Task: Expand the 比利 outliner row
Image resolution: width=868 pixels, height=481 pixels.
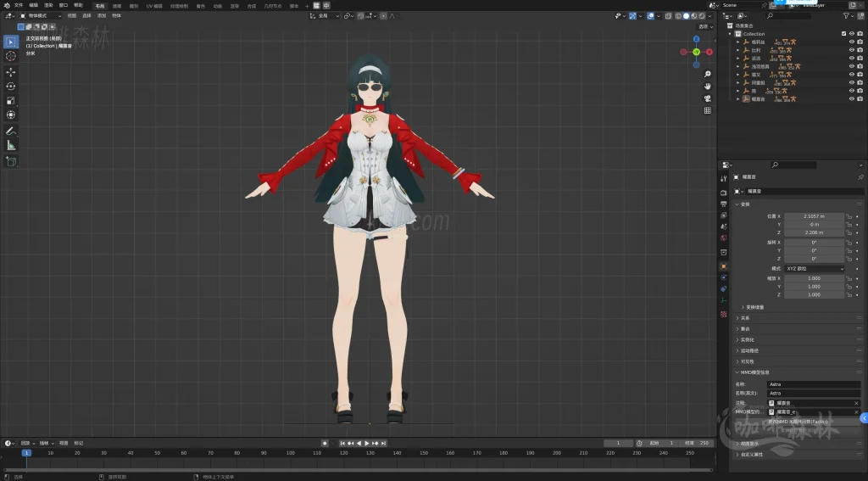Action: [x=738, y=50]
